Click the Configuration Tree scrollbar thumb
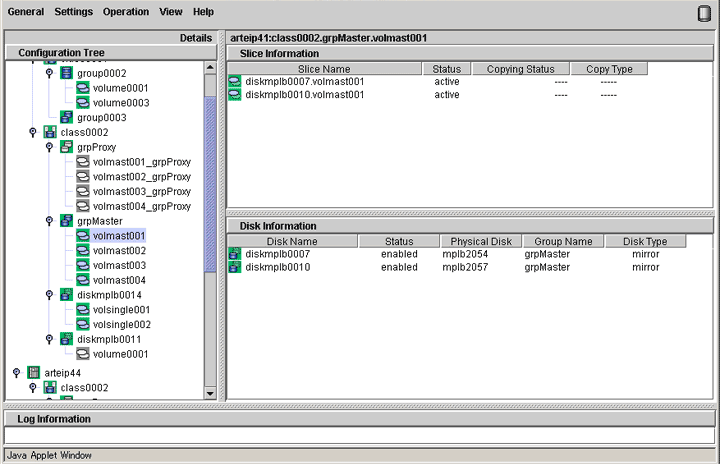720x464 pixels. 210,184
